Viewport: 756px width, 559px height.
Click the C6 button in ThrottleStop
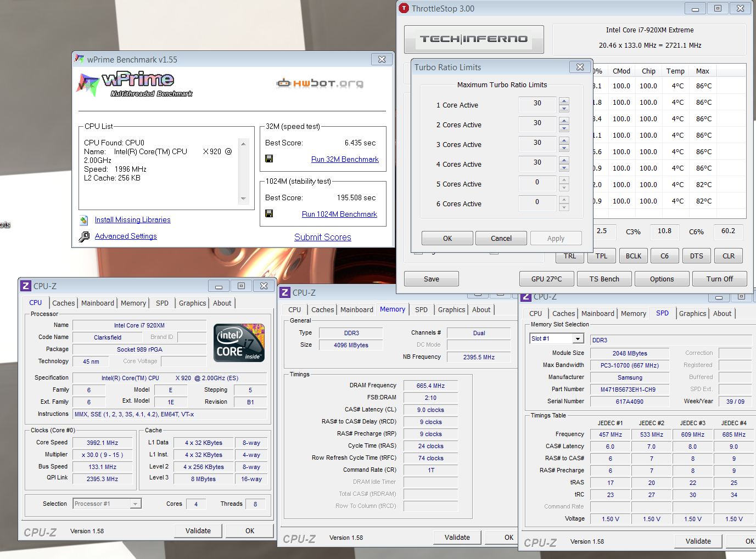[664, 256]
